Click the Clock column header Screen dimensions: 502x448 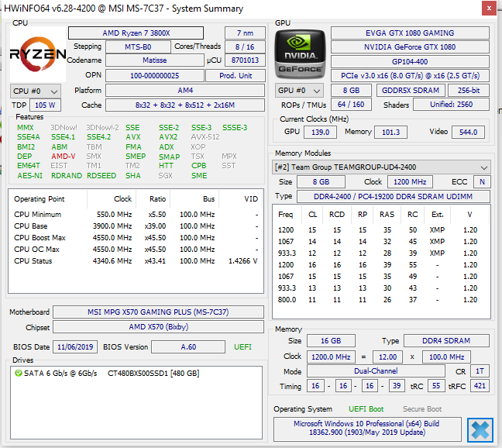coord(122,199)
